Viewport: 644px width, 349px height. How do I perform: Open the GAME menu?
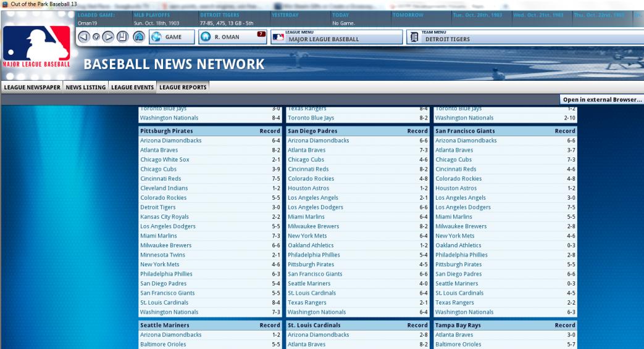click(172, 37)
